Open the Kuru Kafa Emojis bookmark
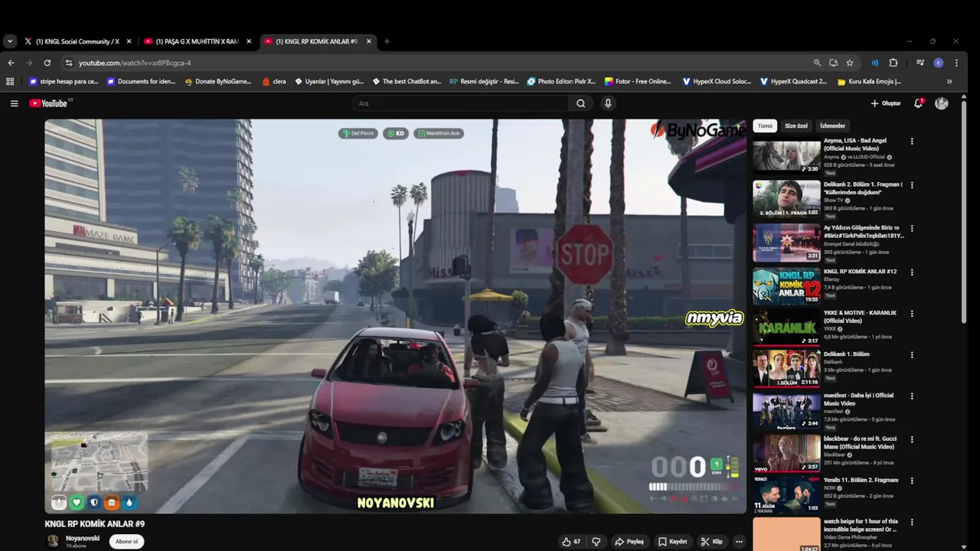The height and width of the screenshot is (551, 980). (869, 81)
